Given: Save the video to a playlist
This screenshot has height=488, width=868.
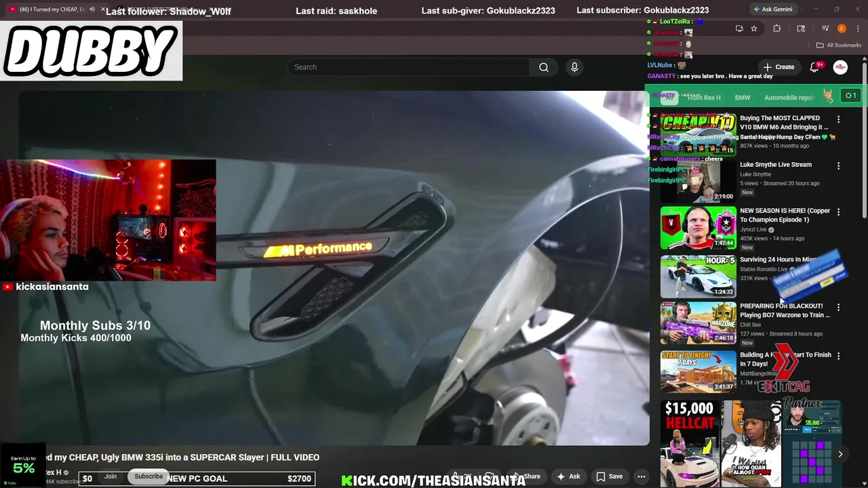Looking at the screenshot, I should click(x=609, y=476).
